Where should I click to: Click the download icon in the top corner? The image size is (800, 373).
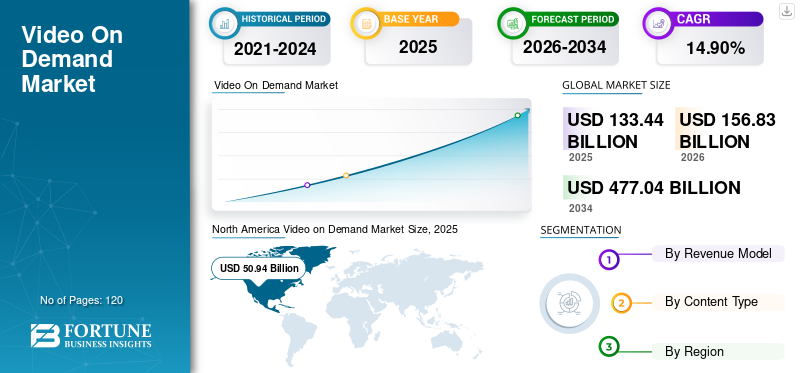[x=786, y=11]
